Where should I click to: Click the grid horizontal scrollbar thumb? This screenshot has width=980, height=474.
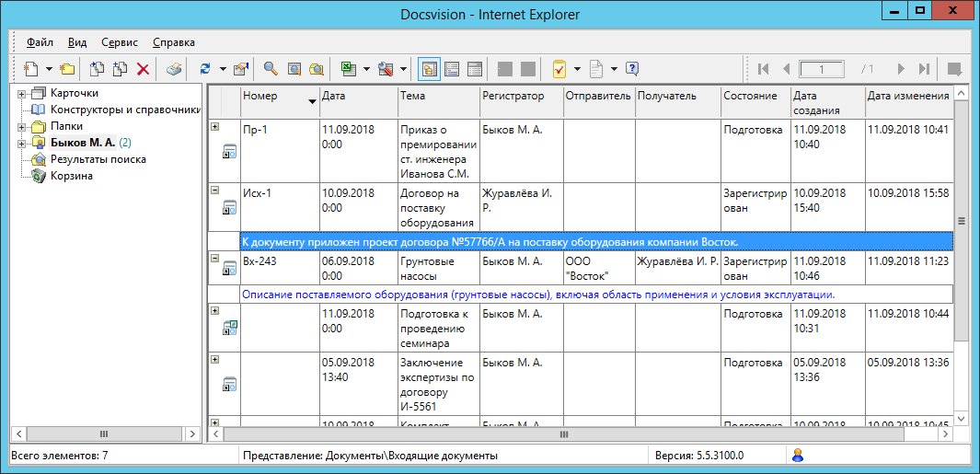pos(563,433)
